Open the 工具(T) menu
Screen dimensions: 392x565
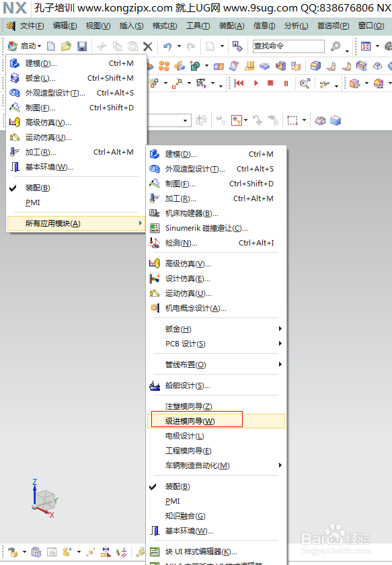click(x=198, y=26)
